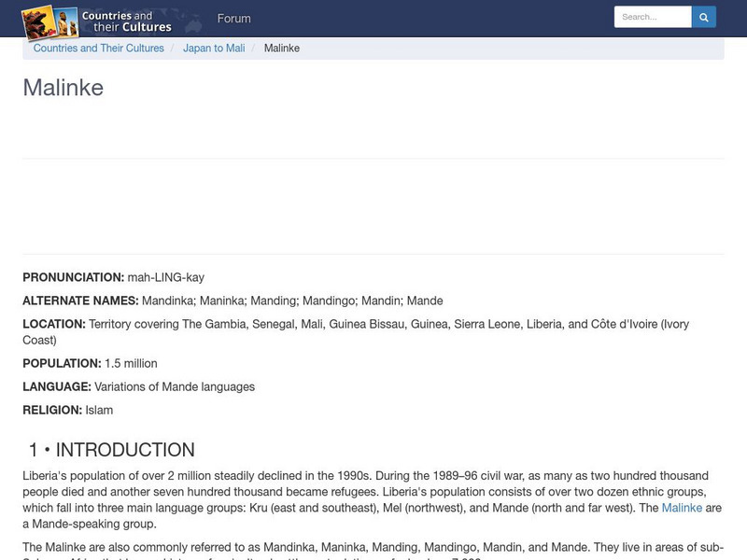The height and width of the screenshot is (560, 747).
Task: Follow the Malinke link in the introduction
Action: (x=682, y=508)
